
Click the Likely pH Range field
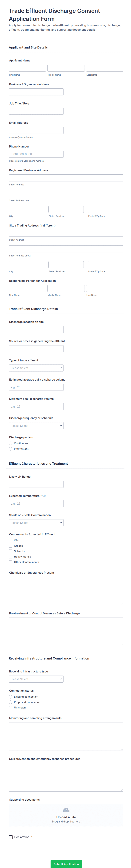[36, 484]
